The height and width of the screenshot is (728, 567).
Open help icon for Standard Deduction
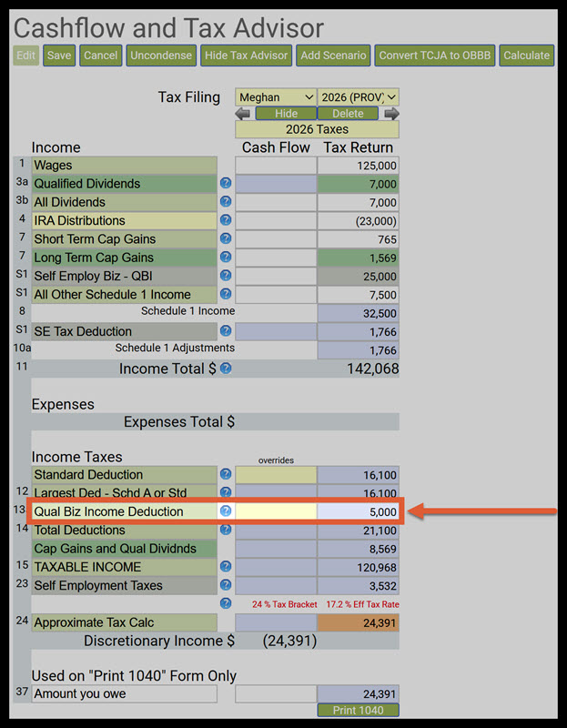(226, 474)
